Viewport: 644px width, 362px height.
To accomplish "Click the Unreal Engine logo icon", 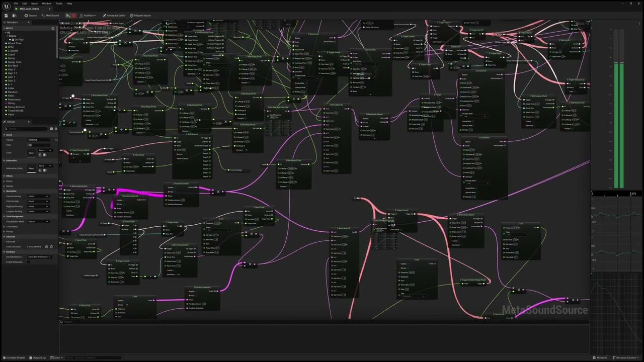I will pyautogui.click(x=6, y=6).
